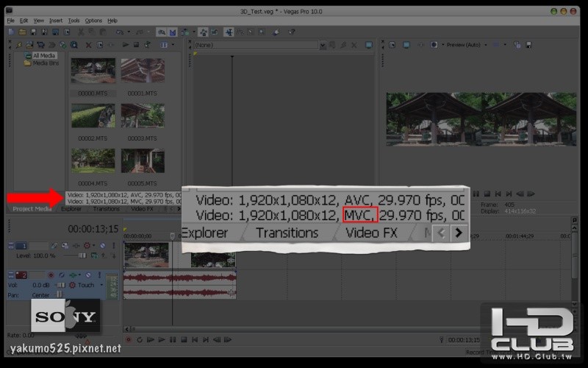Copy preview snapshot to clipboard
This screenshot has height=368, width=588.
517,45
